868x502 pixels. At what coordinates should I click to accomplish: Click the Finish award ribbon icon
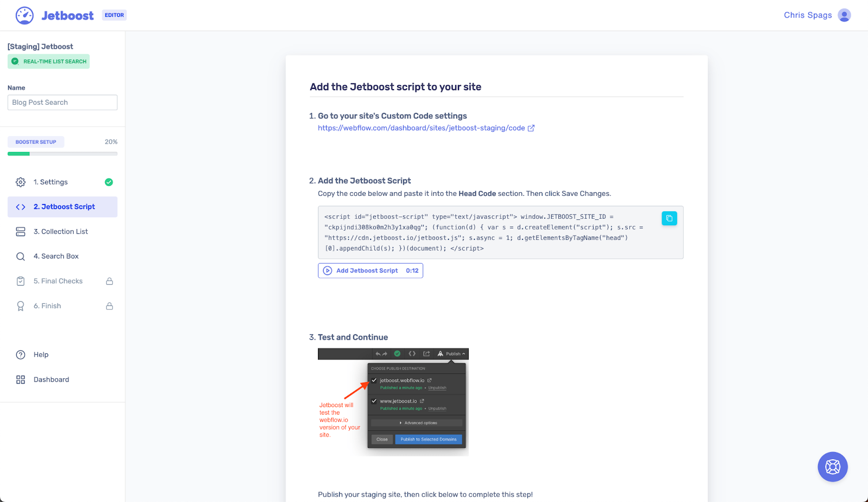21,306
